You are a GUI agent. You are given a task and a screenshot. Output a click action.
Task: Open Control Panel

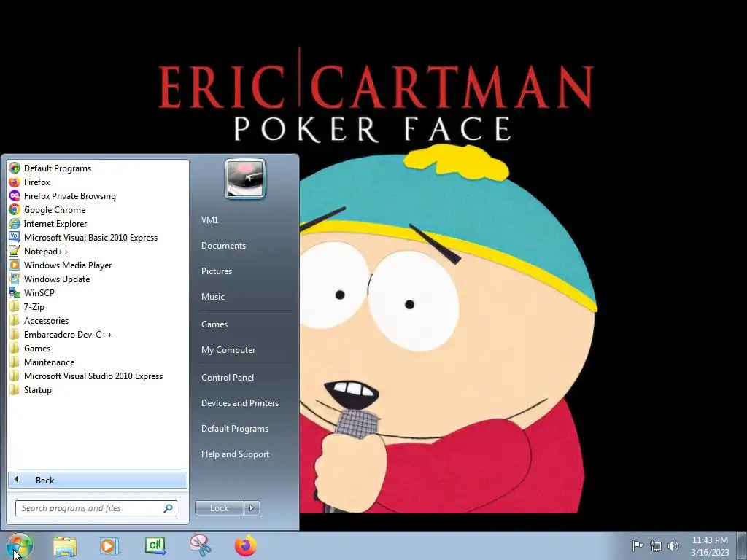(x=245, y=378)
